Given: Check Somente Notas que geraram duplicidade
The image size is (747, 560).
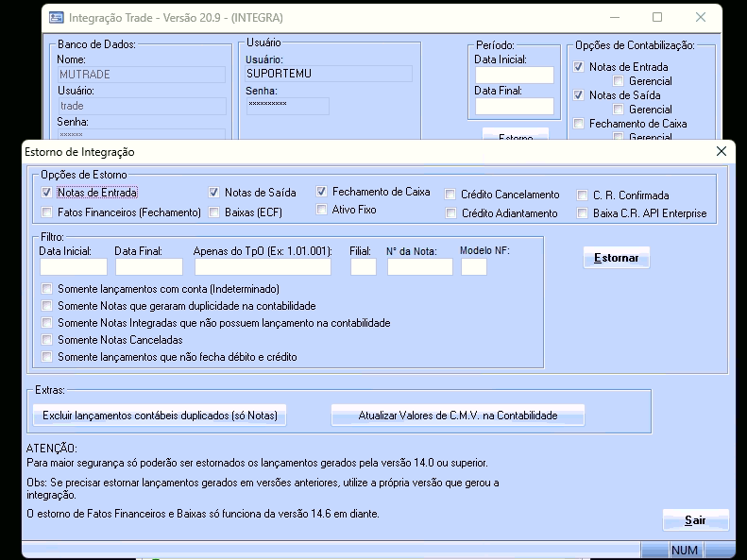Looking at the screenshot, I should click(46, 306).
